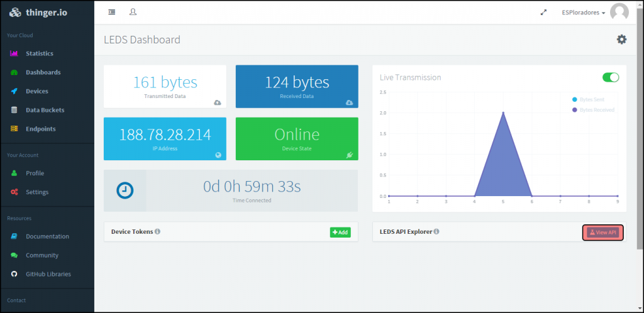Click the clock icon in Time Connected
This screenshot has width=644, height=313.
tap(125, 190)
